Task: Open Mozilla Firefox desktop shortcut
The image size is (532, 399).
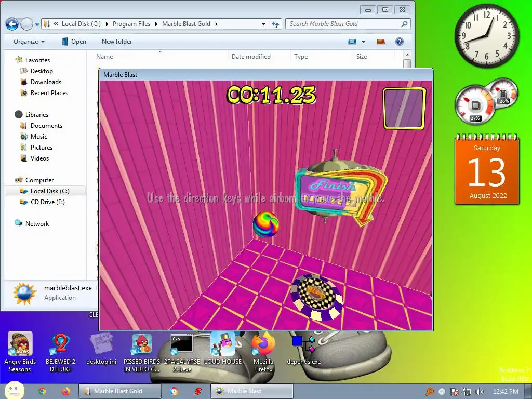Action: click(x=263, y=352)
